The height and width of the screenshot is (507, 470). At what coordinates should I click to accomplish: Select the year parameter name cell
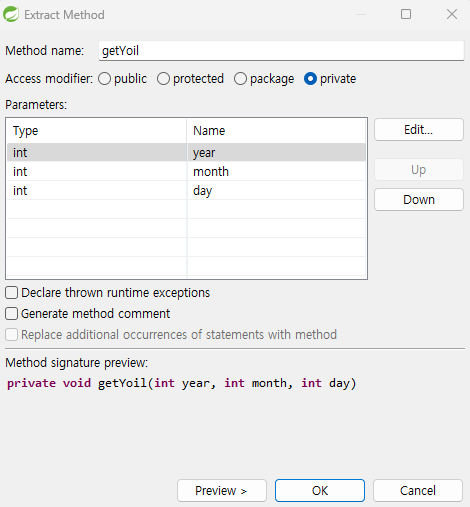pos(276,153)
